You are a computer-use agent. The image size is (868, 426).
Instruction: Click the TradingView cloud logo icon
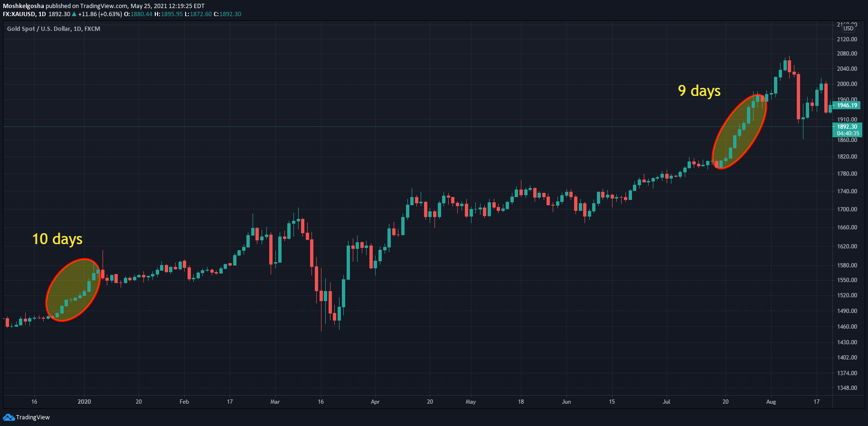click(x=9, y=417)
